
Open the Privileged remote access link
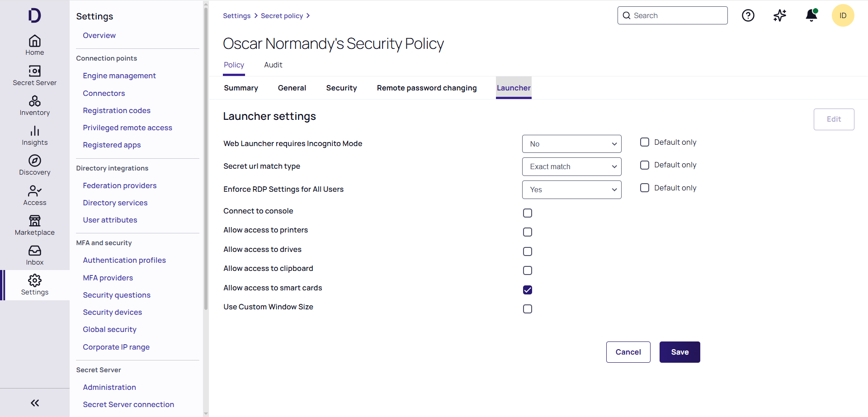point(127,128)
